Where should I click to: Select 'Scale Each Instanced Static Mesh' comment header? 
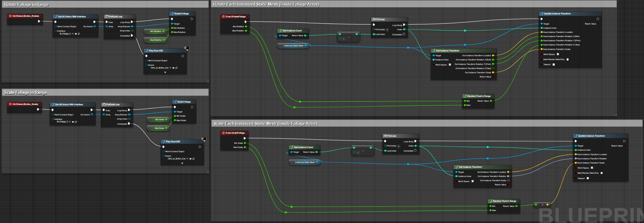427,123
